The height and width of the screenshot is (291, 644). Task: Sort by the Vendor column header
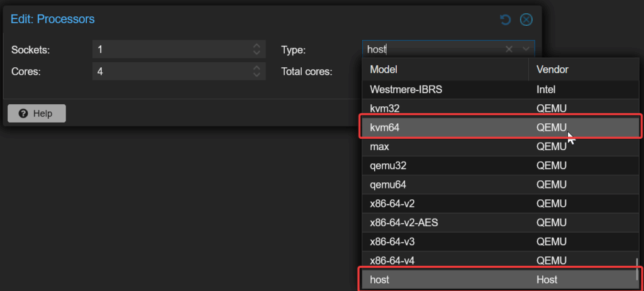583,69
